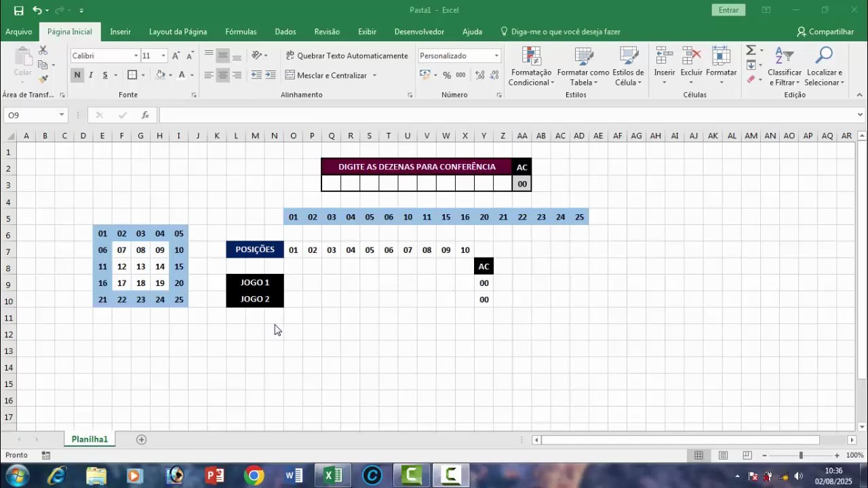Center text horizontally

coord(222,75)
